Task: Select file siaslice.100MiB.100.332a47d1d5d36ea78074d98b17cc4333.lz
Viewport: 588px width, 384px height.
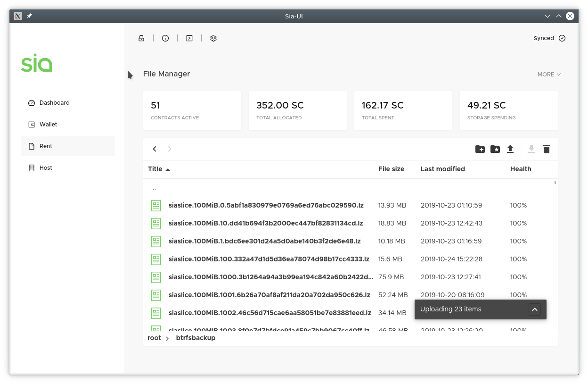Action: (269, 259)
